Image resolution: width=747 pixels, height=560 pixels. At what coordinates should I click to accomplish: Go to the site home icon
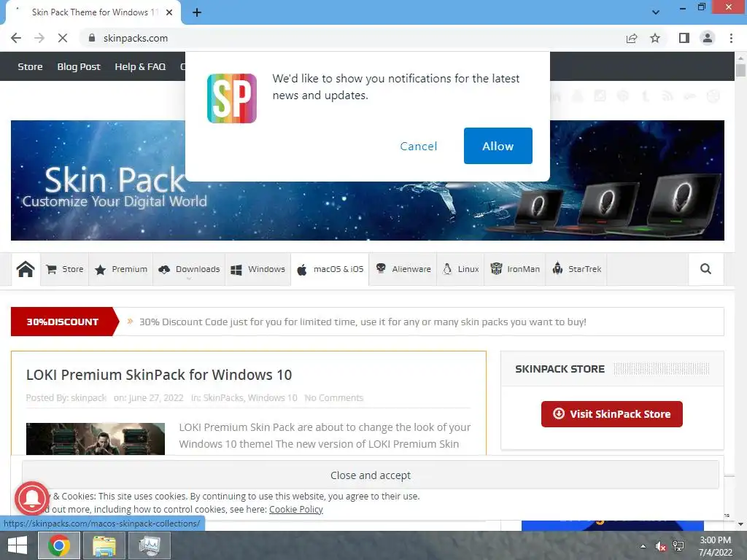(x=26, y=269)
